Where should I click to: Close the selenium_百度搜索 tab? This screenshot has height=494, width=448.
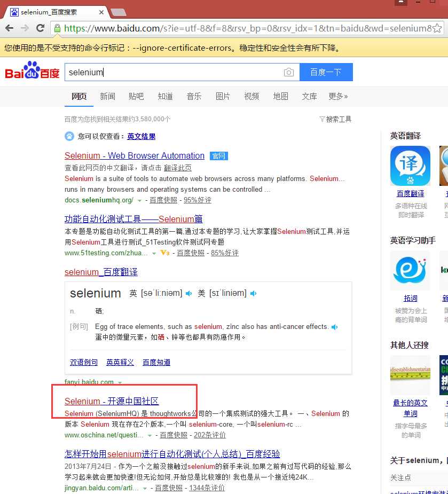click(x=101, y=12)
